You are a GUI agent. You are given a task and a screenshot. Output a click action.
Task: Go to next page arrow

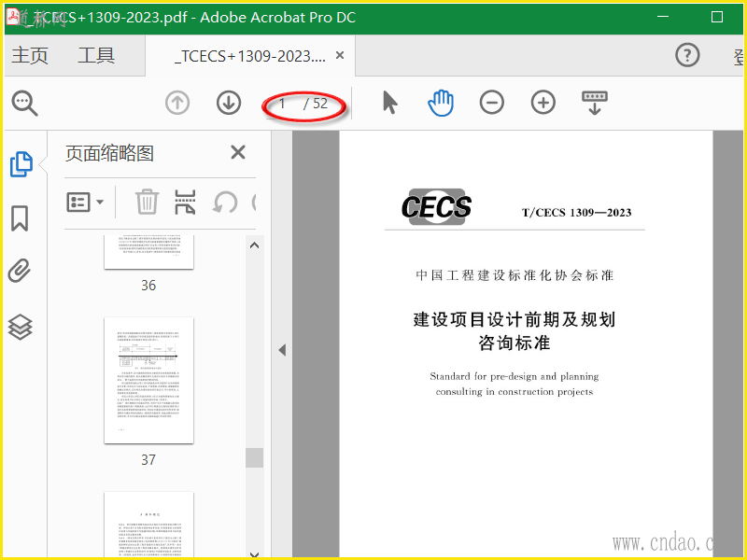pyautogui.click(x=229, y=103)
